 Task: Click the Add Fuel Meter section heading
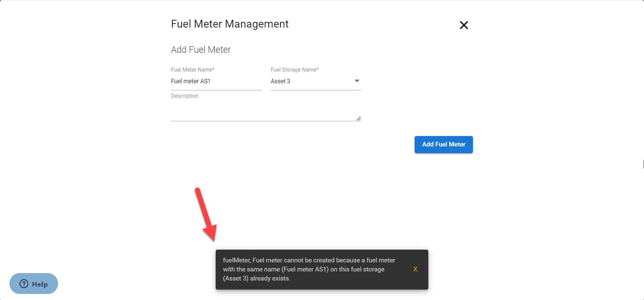click(x=201, y=50)
